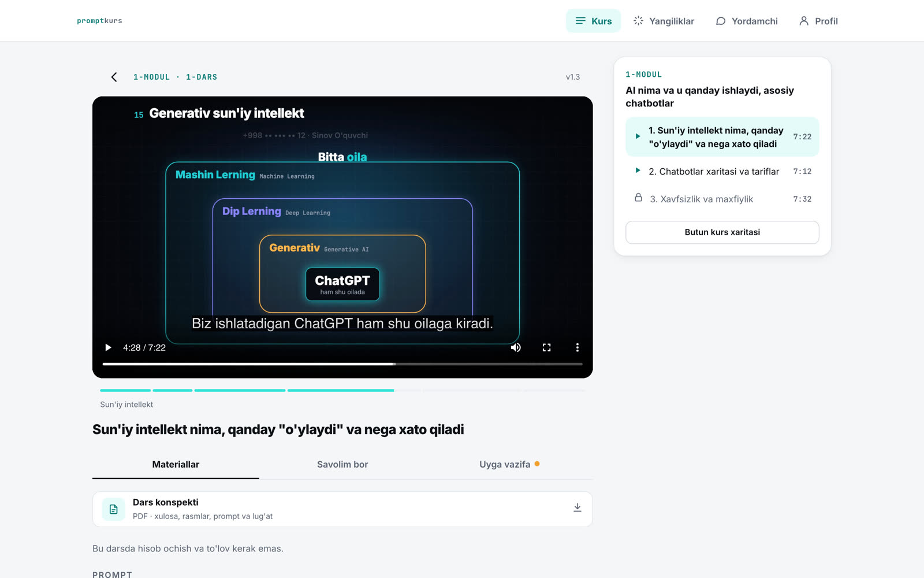The image size is (924, 578).
Task: Select locked lesson 3 Xavfsizlik va maxfiylik
Action: pos(722,199)
